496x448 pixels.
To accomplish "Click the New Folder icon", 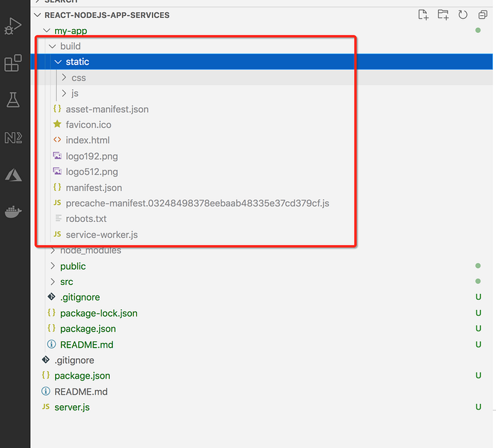I will click(443, 15).
